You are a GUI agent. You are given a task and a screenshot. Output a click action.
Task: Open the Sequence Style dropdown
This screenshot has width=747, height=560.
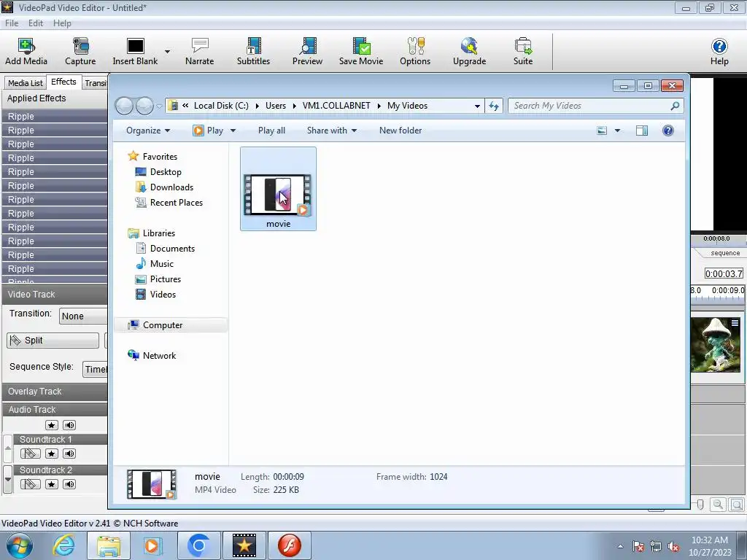point(96,369)
